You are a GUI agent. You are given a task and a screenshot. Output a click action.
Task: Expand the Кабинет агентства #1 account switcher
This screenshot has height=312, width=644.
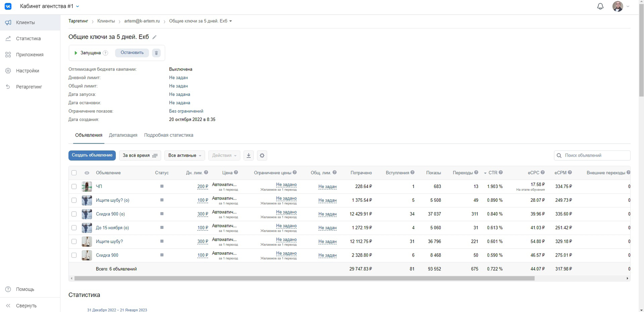(49, 7)
